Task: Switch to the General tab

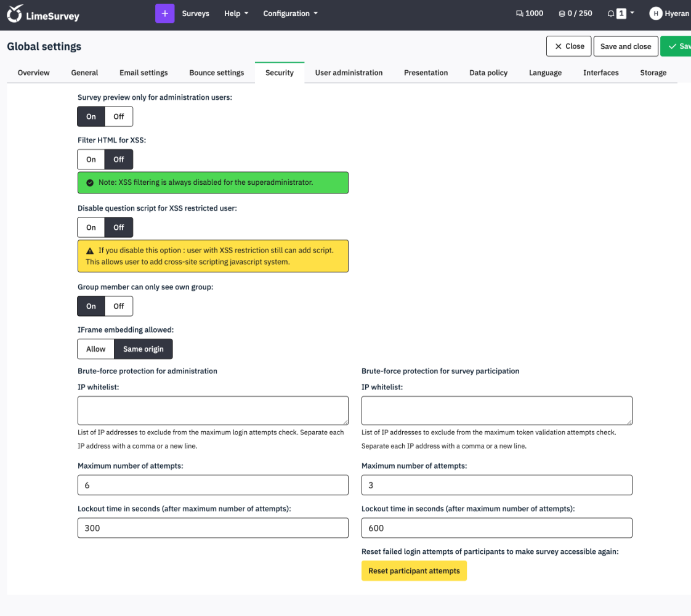Action: pos(84,73)
